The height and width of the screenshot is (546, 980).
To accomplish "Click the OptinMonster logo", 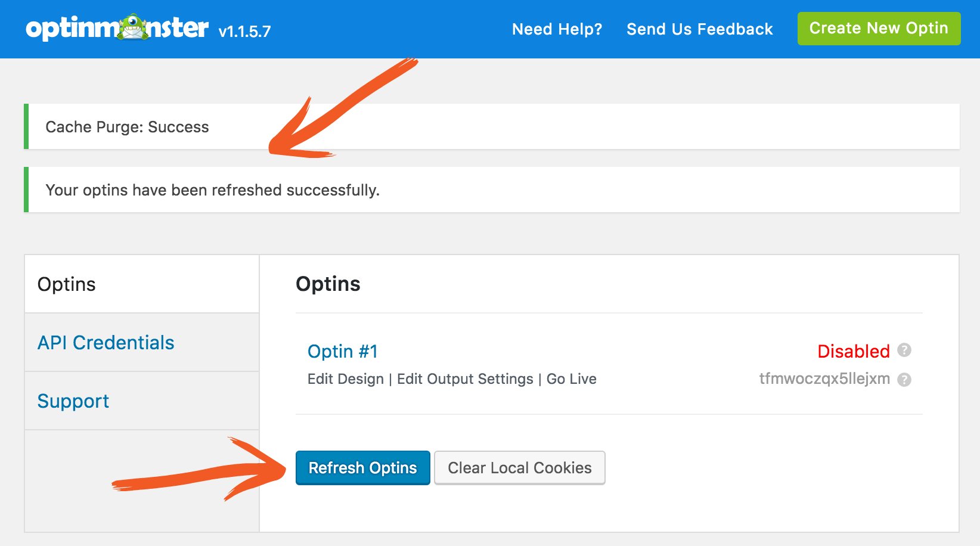I will [117, 27].
